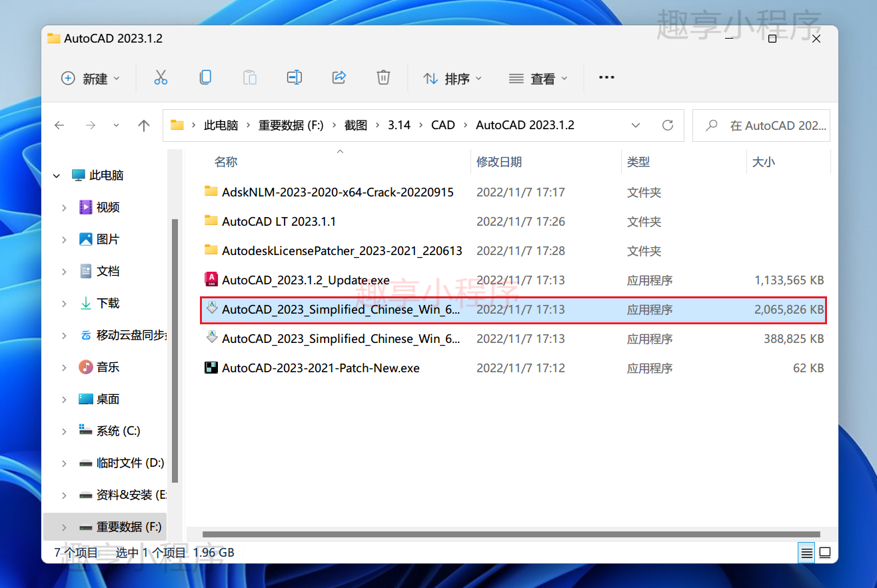This screenshot has height=588, width=877.
Task: Open the three-dots more options menu
Action: point(606,78)
